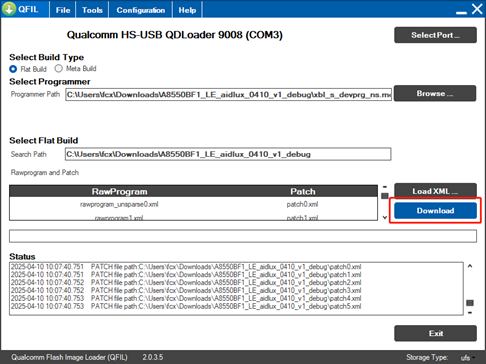Click the blue Download button

[x=435, y=211]
